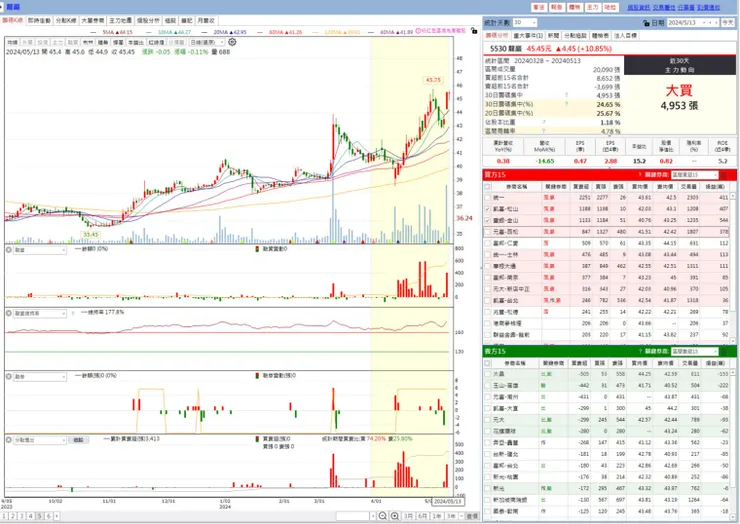Screen dimensions: 740x524
Task: Open chart settings gear next to 日線 dropdown
Action: coord(232,42)
